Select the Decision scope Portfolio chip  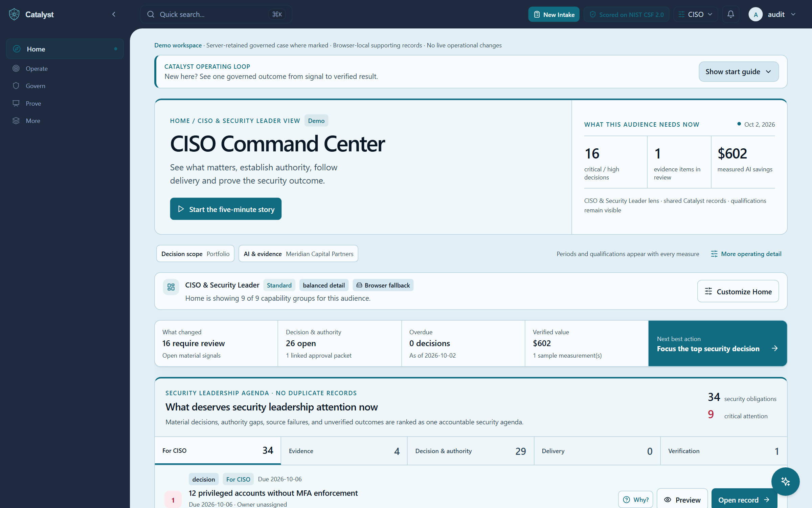[195, 254]
